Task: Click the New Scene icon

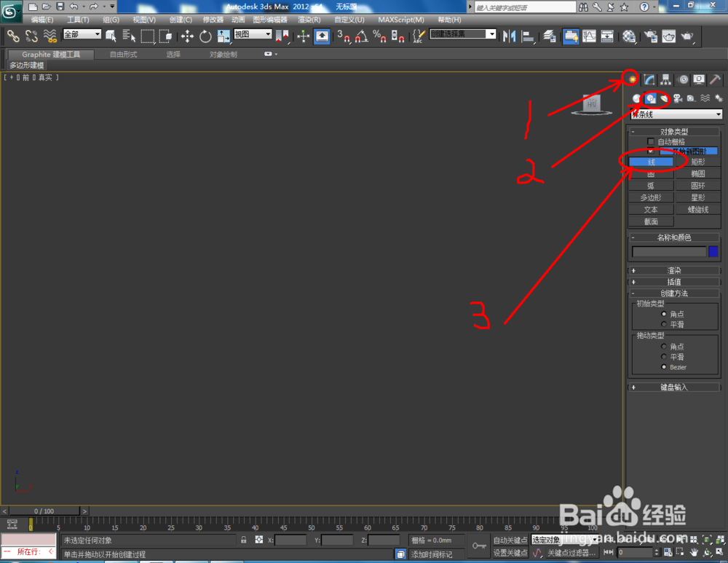Action: (x=33, y=7)
